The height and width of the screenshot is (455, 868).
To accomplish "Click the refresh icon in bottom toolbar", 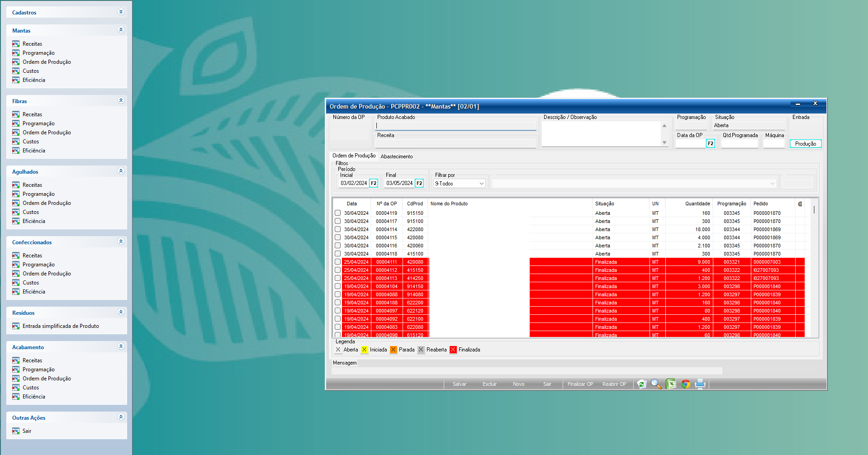I will pos(641,384).
